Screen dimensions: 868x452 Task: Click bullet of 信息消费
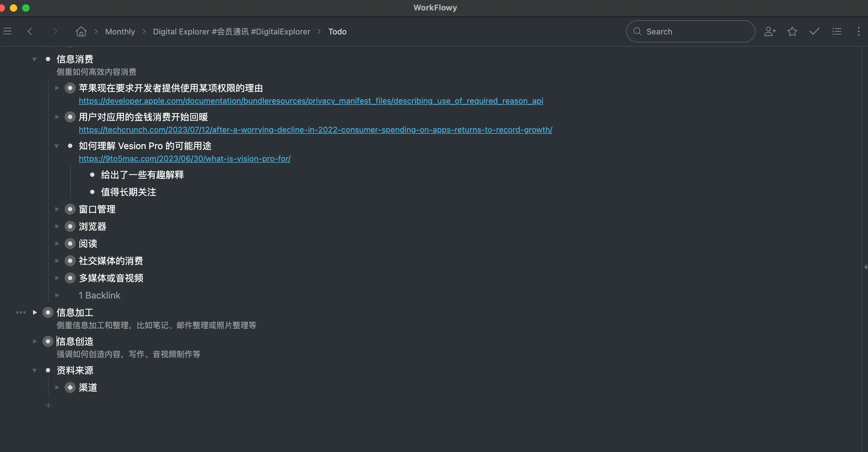click(x=48, y=59)
